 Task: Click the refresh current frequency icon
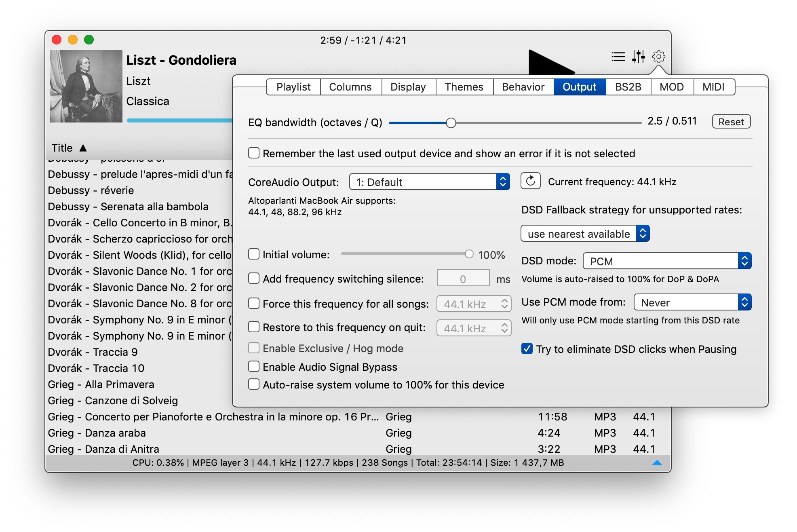click(531, 181)
